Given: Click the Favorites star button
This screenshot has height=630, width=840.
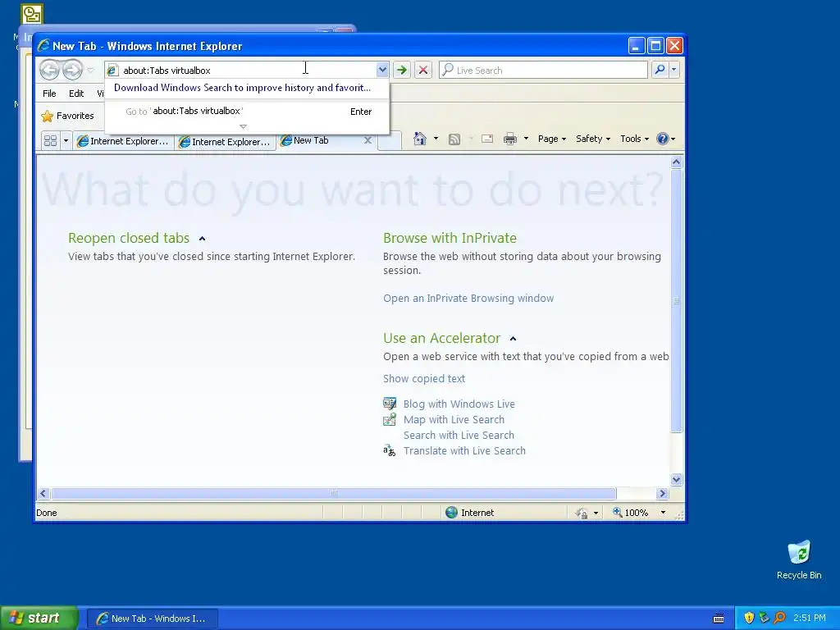Looking at the screenshot, I should coord(67,116).
